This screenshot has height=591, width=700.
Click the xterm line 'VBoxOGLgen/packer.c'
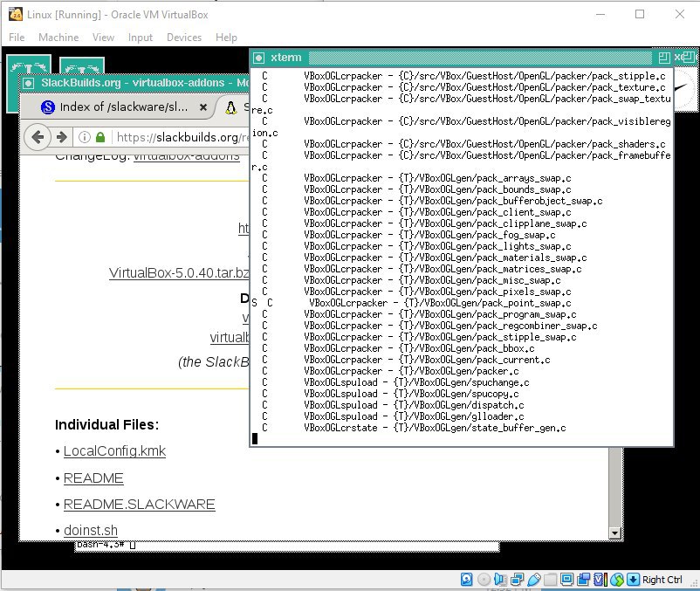coord(390,371)
